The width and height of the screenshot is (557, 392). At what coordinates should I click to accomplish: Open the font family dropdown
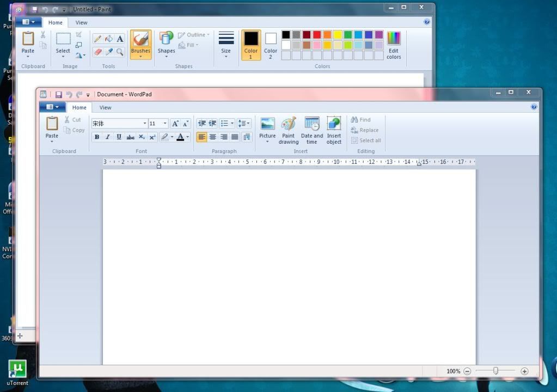pos(144,124)
